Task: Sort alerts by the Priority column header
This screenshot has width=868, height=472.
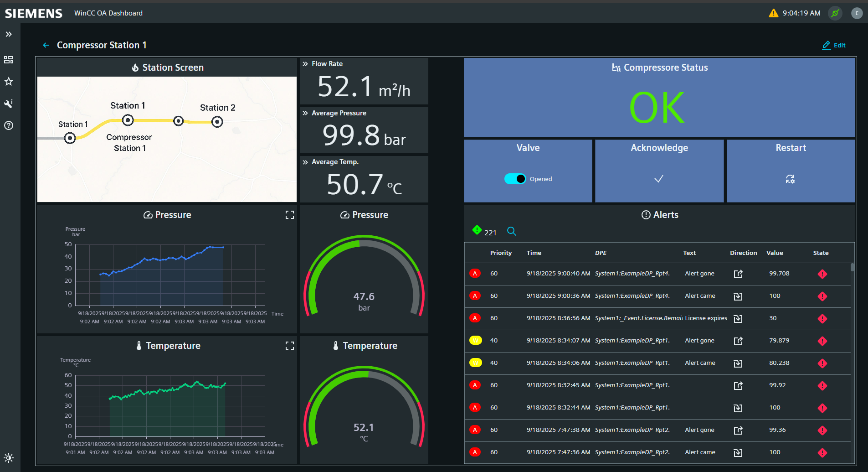Action: point(501,253)
